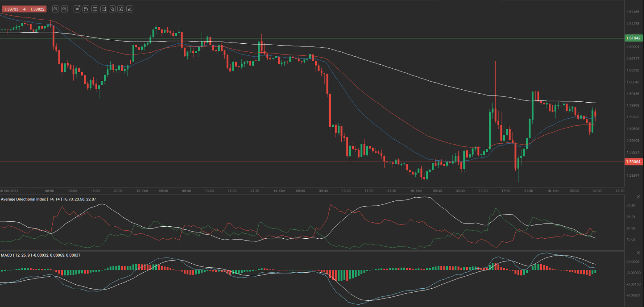The width and height of the screenshot is (644, 307).
Task: Click the red bid price 1.59793
Action: pos(11,9)
